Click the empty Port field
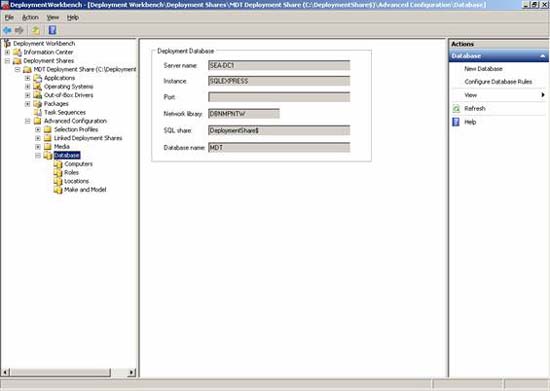The width and height of the screenshot is (550, 391). pos(279,97)
